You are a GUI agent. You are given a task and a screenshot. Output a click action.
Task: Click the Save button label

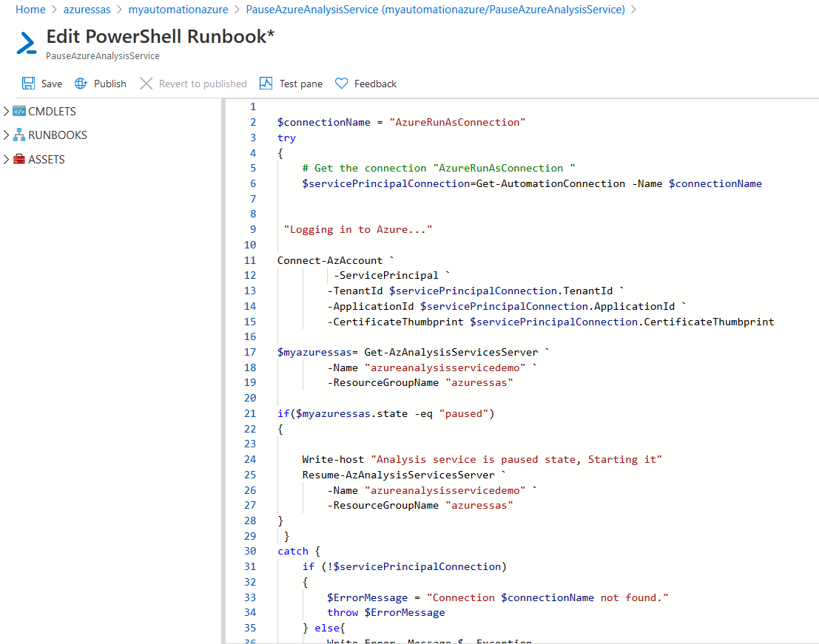[x=52, y=84]
